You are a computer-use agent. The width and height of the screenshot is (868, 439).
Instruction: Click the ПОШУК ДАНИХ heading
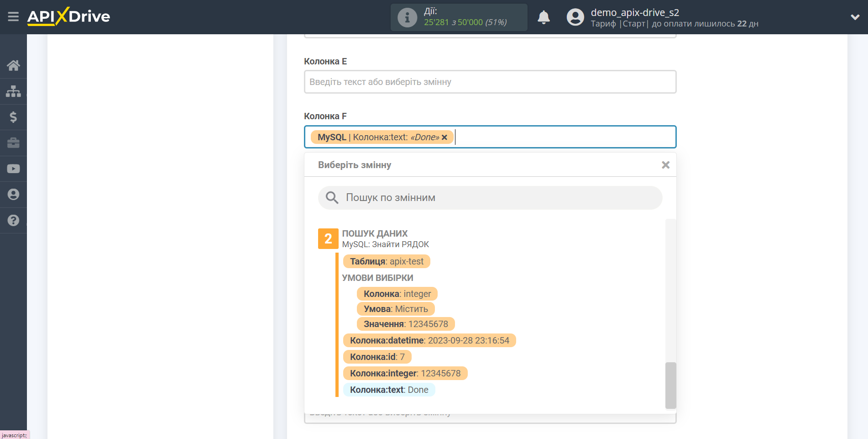375,233
